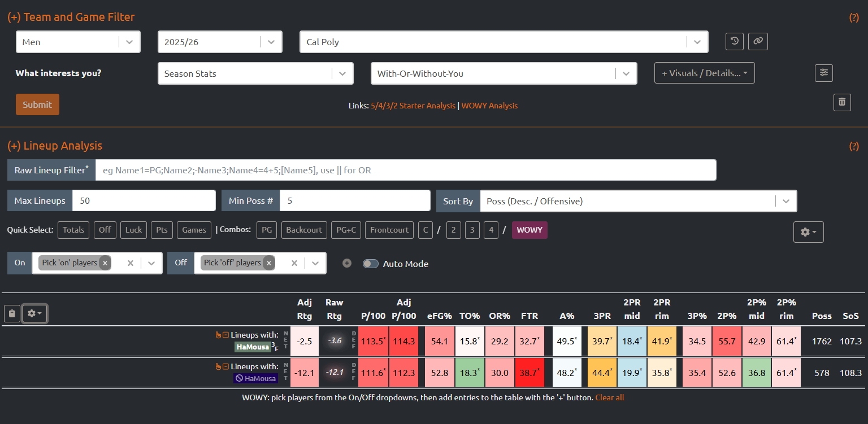Open help (?) for Lineup Analysis
Screen dimensions: 868x424
point(854,146)
